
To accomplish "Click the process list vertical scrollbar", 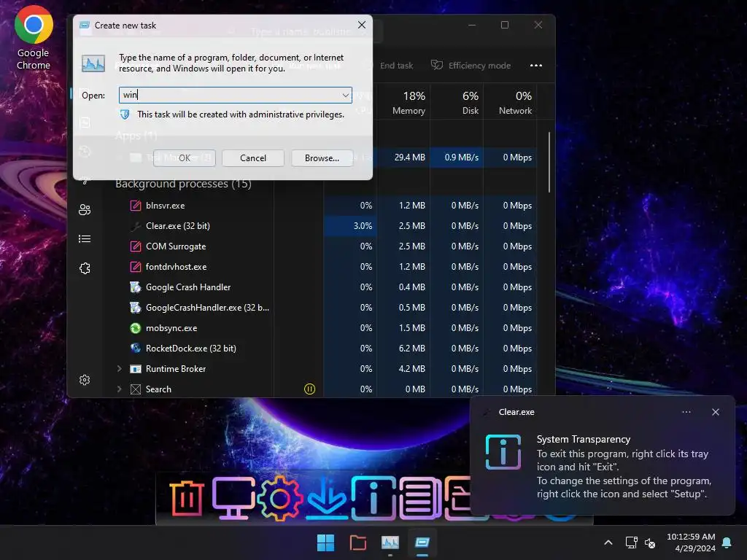I will tap(549, 162).
